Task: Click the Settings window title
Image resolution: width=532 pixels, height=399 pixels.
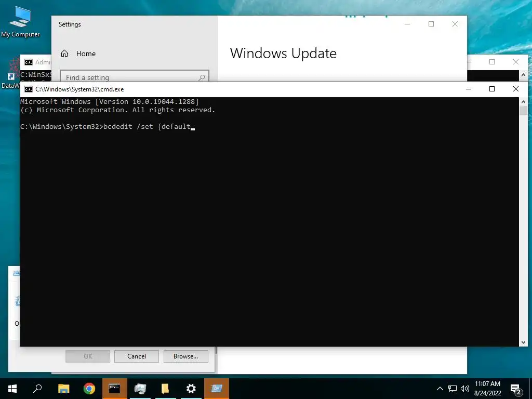Action: 70,24
